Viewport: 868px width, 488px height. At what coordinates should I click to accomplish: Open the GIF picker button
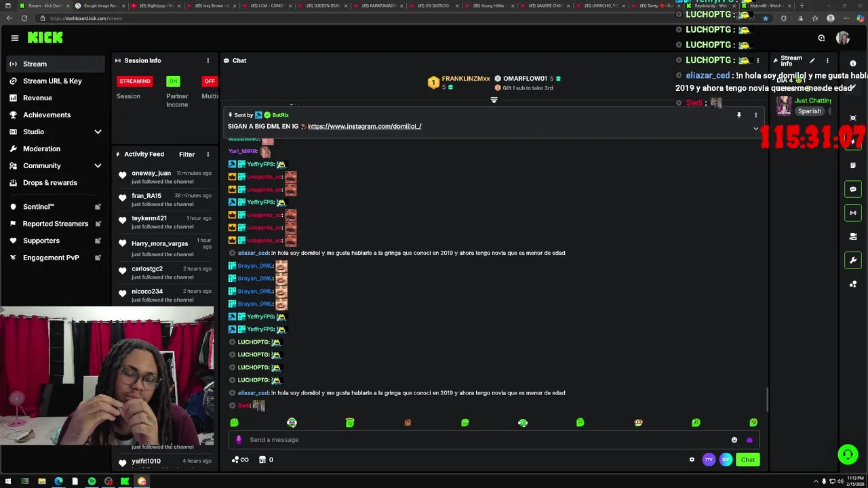coord(726,460)
